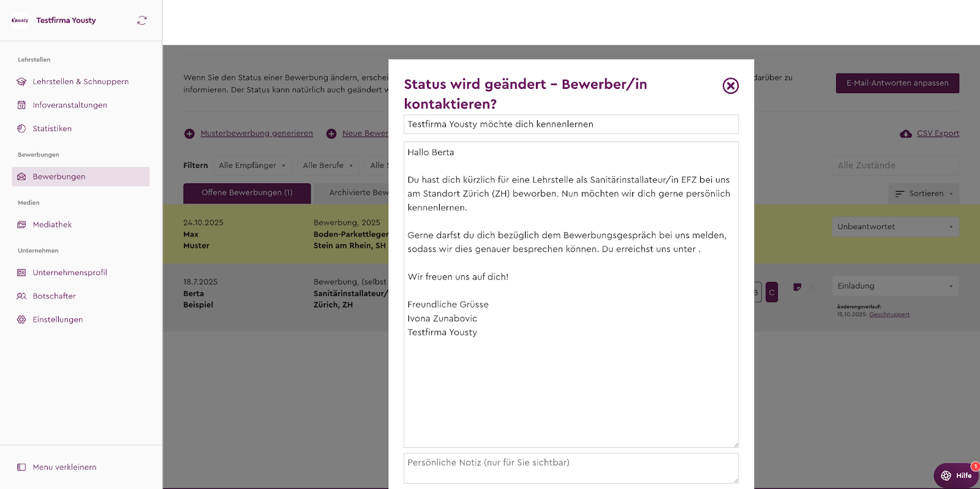The image size is (980, 489).
Task: Click the Musterbewerbung generieren link
Action: (x=257, y=134)
